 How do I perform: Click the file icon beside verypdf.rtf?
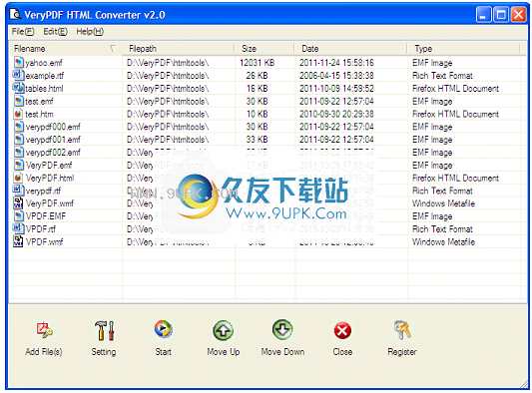[18, 191]
